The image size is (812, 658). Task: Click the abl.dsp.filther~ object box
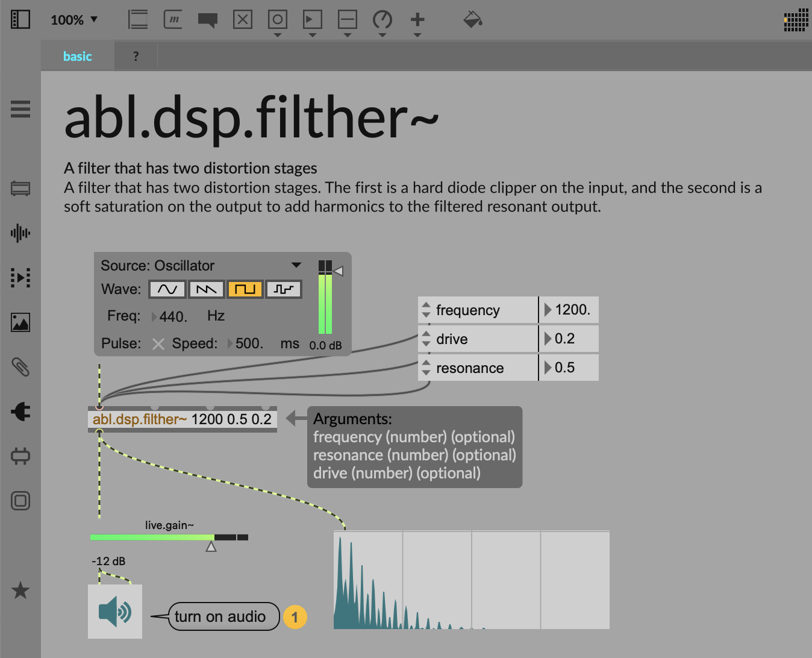coord(182,419)
